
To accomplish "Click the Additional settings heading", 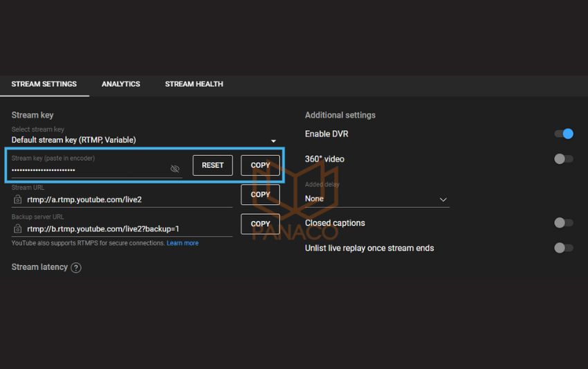I will point(340,115).
